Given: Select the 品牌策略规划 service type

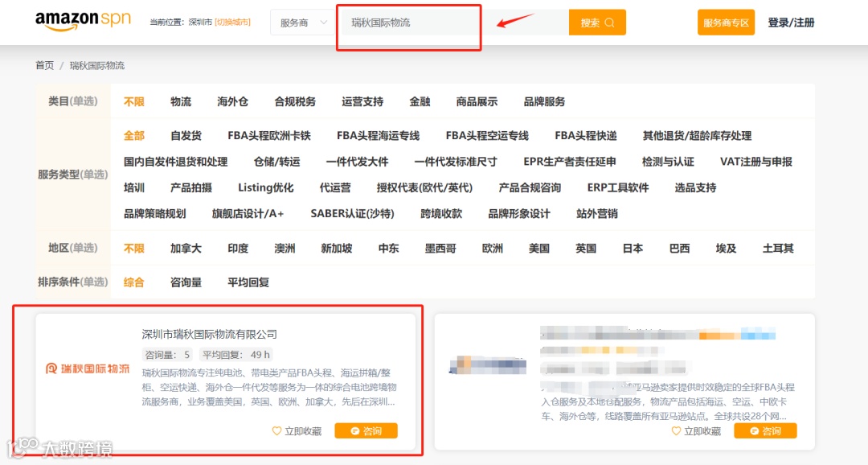Looking at the screenshot, I should coord(154,213).
